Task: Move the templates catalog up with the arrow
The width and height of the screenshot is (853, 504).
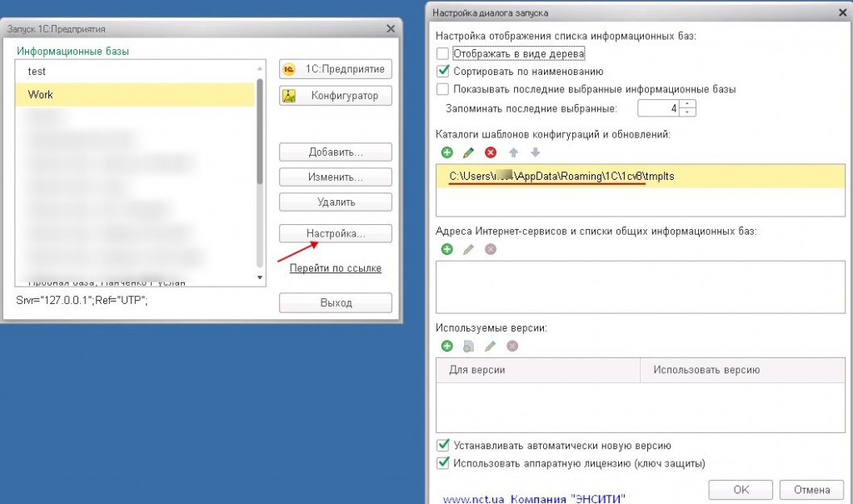Action: point(513,152)
